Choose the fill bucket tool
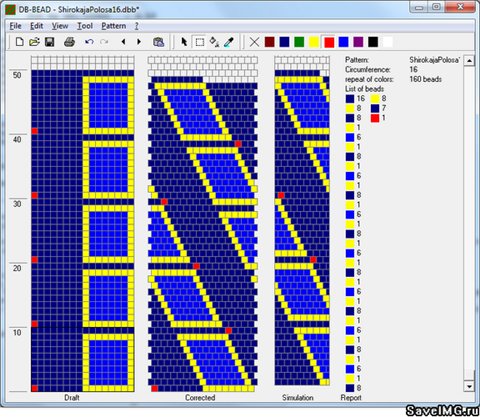The image size is (480, 417). point(214,42)
